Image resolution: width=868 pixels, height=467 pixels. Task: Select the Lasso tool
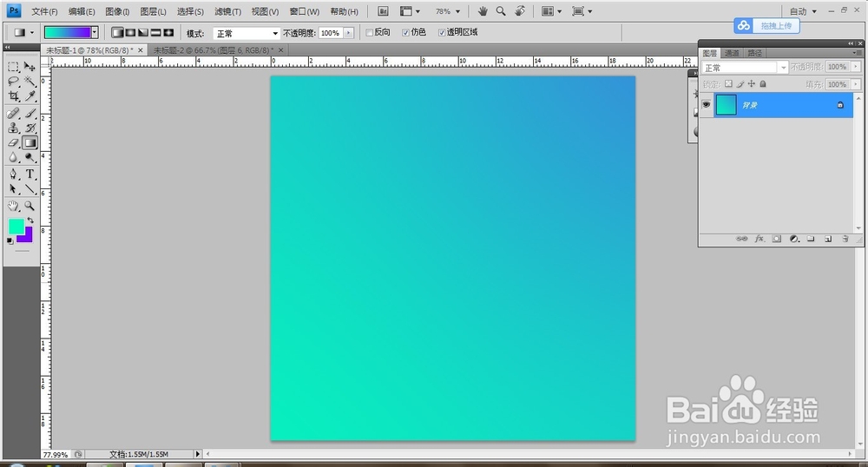13,82
